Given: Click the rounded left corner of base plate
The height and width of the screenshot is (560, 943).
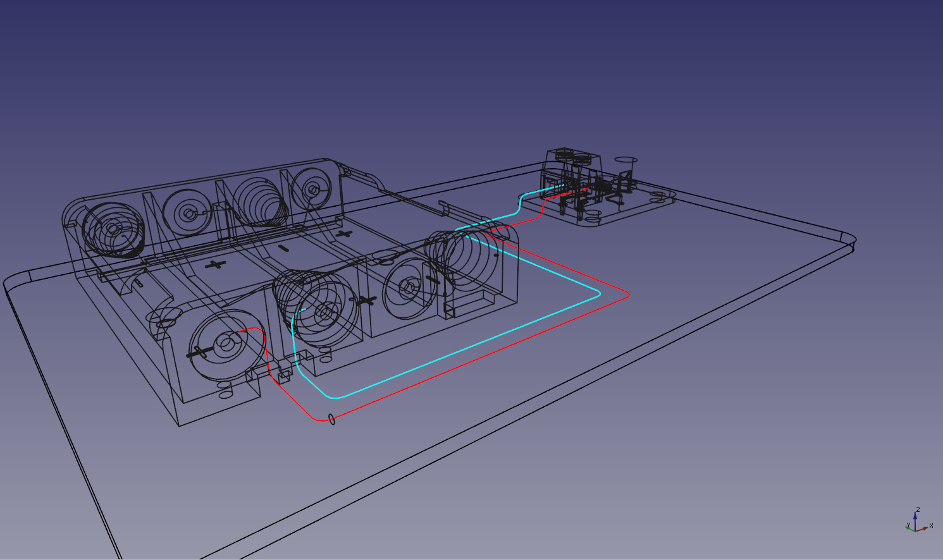Looking at the screenshot, I should tap(16, 281).
